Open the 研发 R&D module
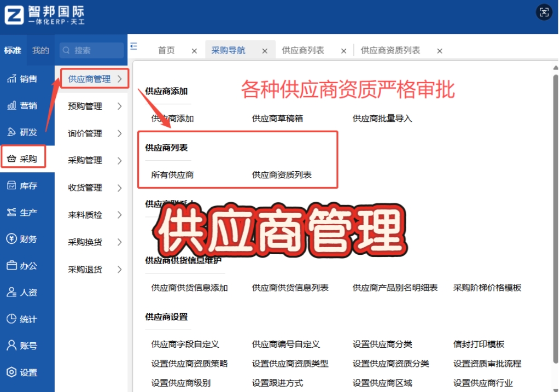Viewport: 560px width, 392px height. point(22,132)
